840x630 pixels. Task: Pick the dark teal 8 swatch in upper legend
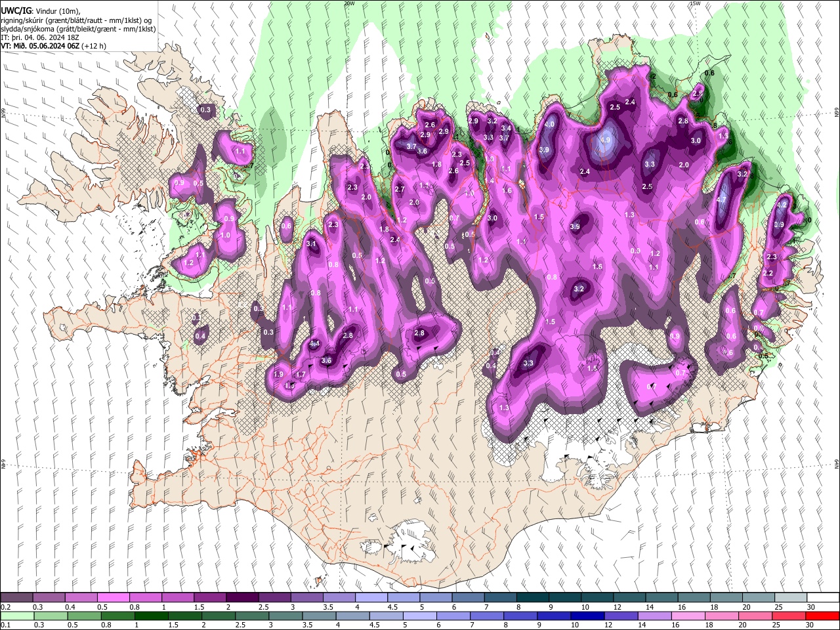tap(532, 598)
